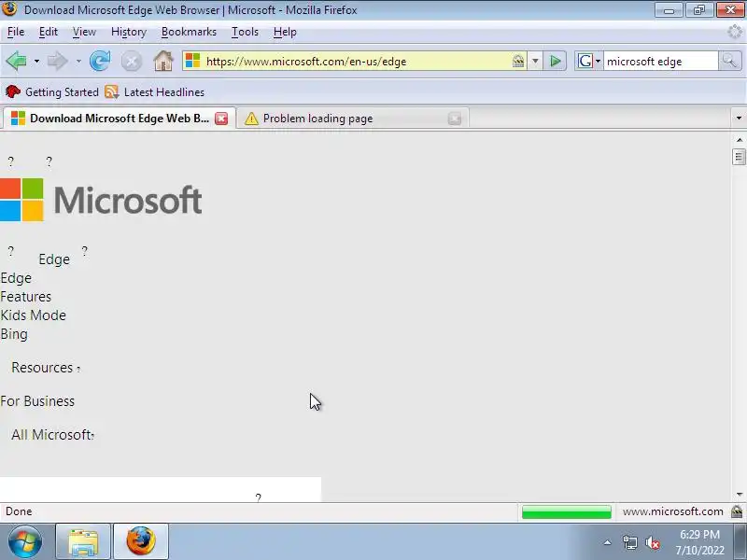Open the Back history dropdown arrow
Viewport: 747px width, 560px height.
click(x=36, y=62)
